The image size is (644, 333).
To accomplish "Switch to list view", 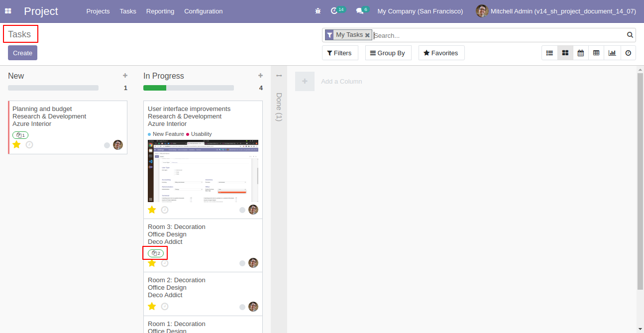I will (549, 53).
